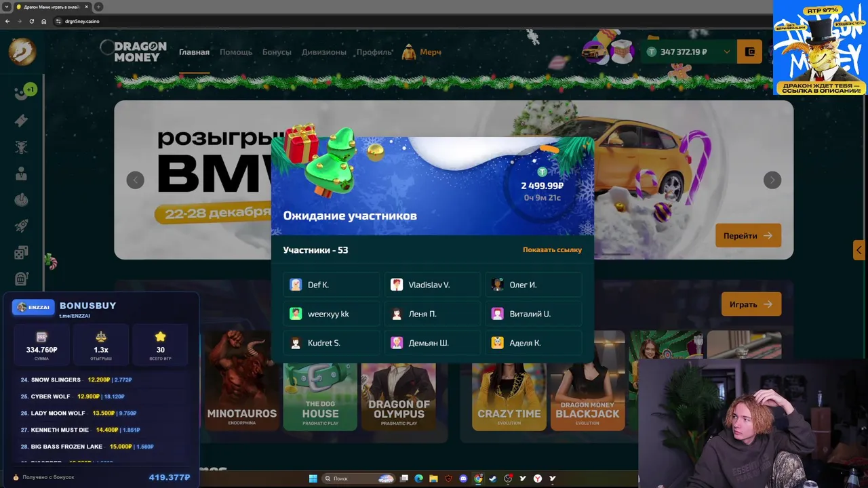Open the wallet button in header
The width and height of the screenshot is (868, 488).
[750, 52]
